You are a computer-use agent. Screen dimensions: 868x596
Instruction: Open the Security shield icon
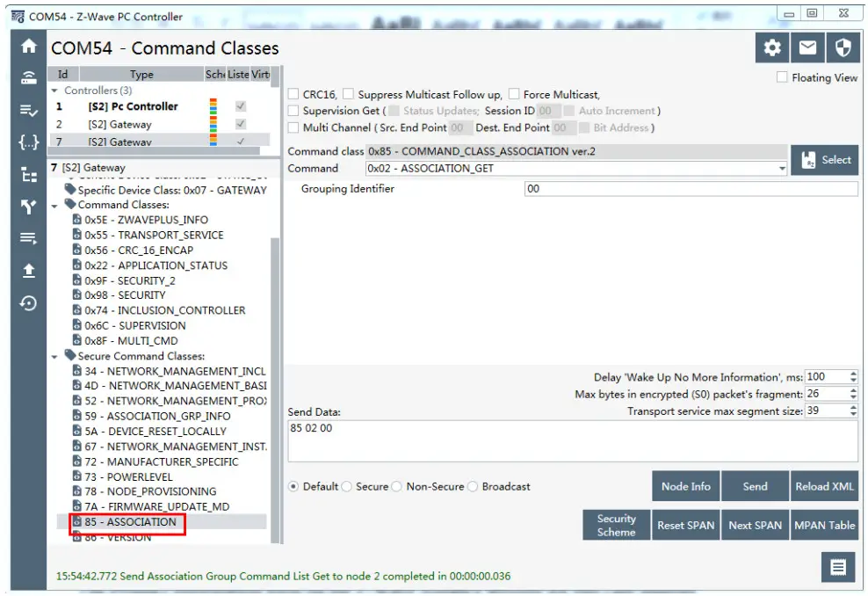(x=841, y=48)
